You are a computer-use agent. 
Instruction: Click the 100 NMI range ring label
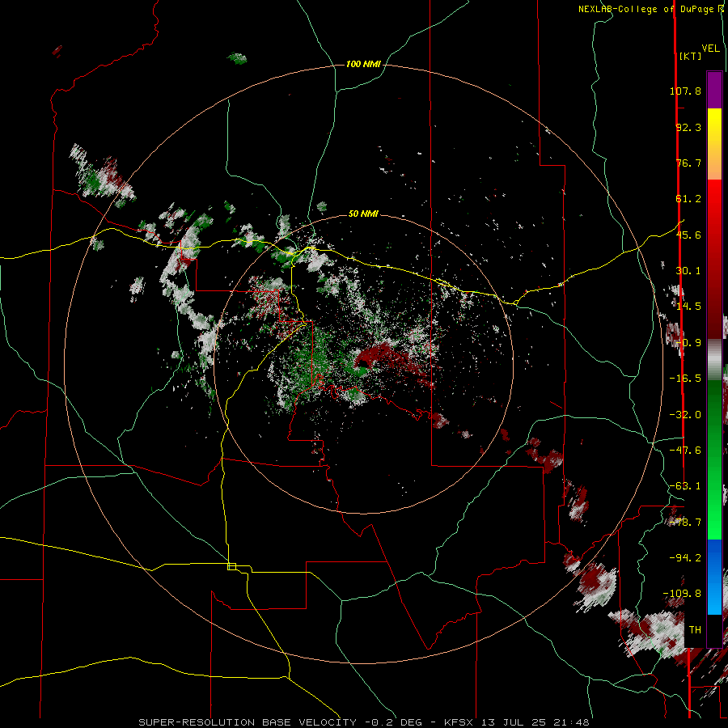[363, 64]
